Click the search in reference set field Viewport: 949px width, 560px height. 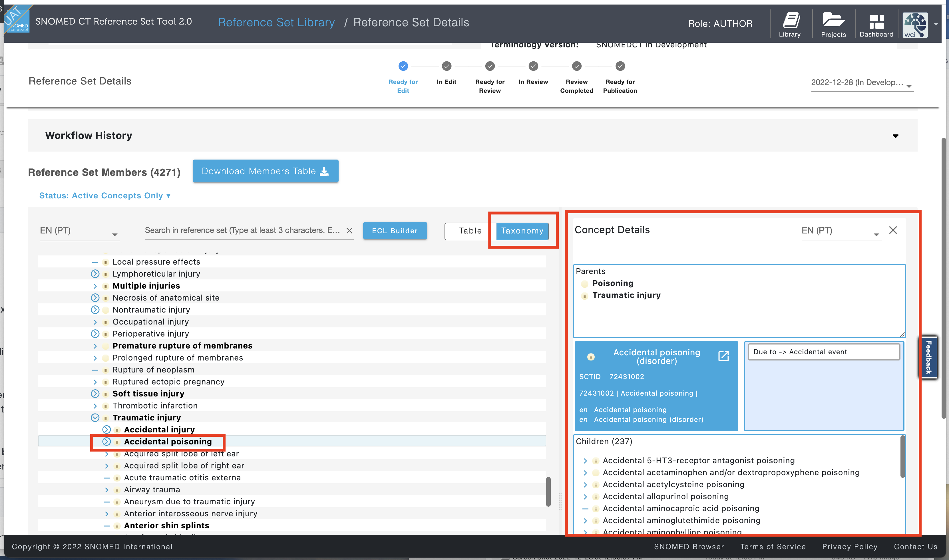[242, 231]
